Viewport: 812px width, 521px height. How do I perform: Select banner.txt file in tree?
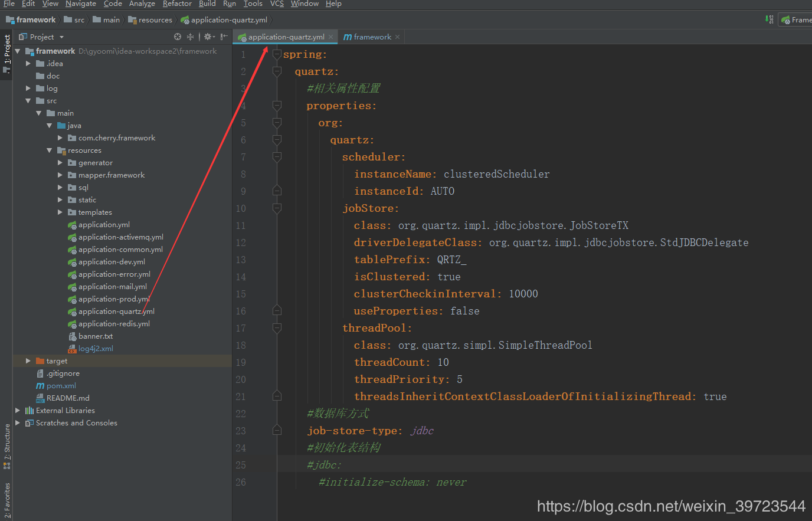(90, 336)
